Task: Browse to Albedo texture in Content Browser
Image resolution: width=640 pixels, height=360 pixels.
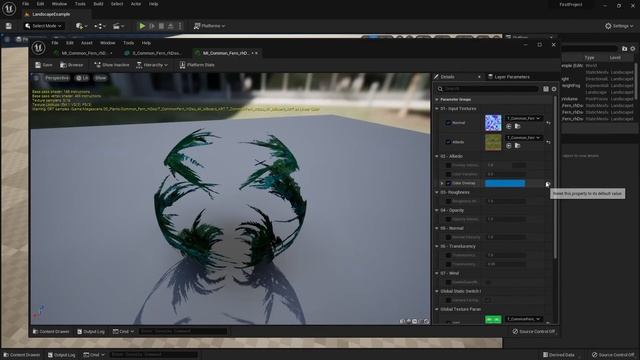Action: click(518, 145)
